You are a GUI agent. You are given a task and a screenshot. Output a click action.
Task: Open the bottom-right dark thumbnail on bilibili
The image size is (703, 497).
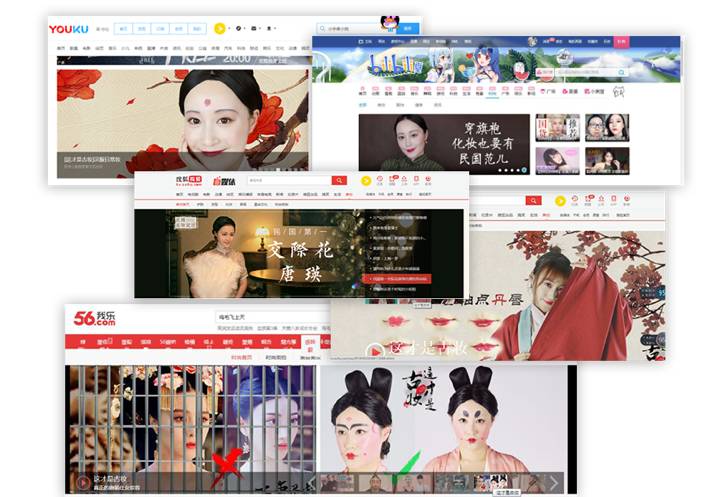coord(607,160)
